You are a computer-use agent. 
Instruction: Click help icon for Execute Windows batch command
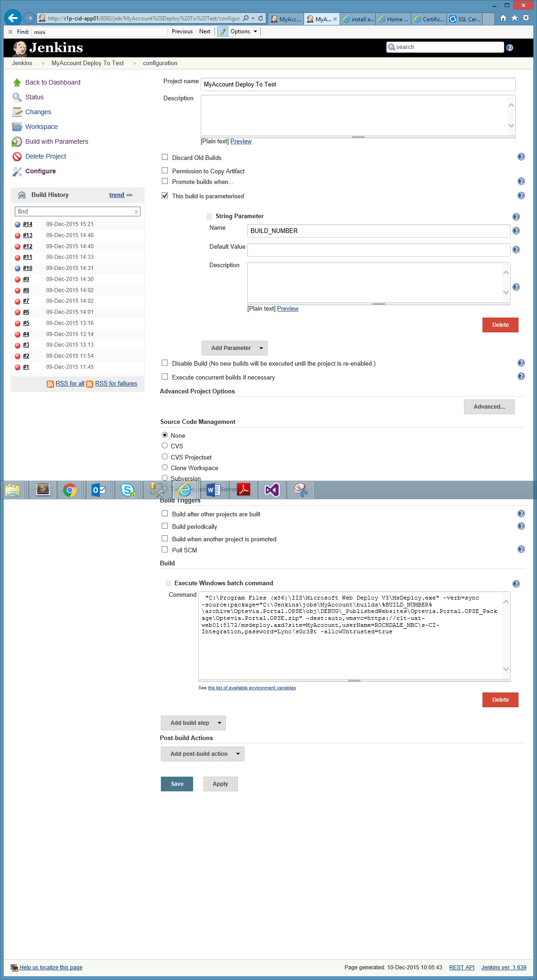(516, 584)
